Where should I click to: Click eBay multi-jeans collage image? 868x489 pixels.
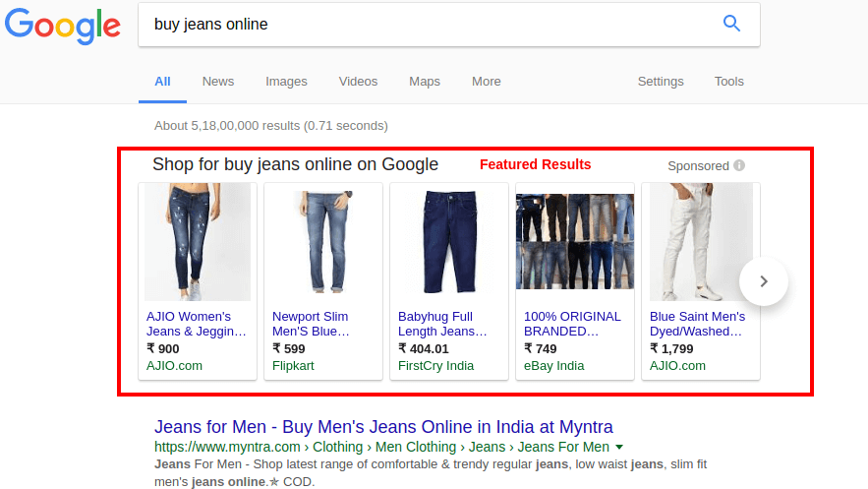(x=575, y=241)
